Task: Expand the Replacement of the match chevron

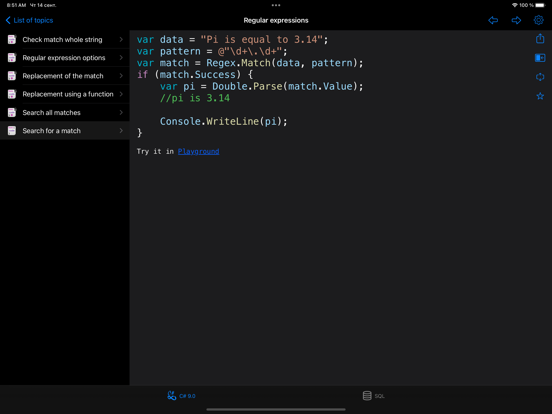Action: pyautogui.click(x=121, y=76)
